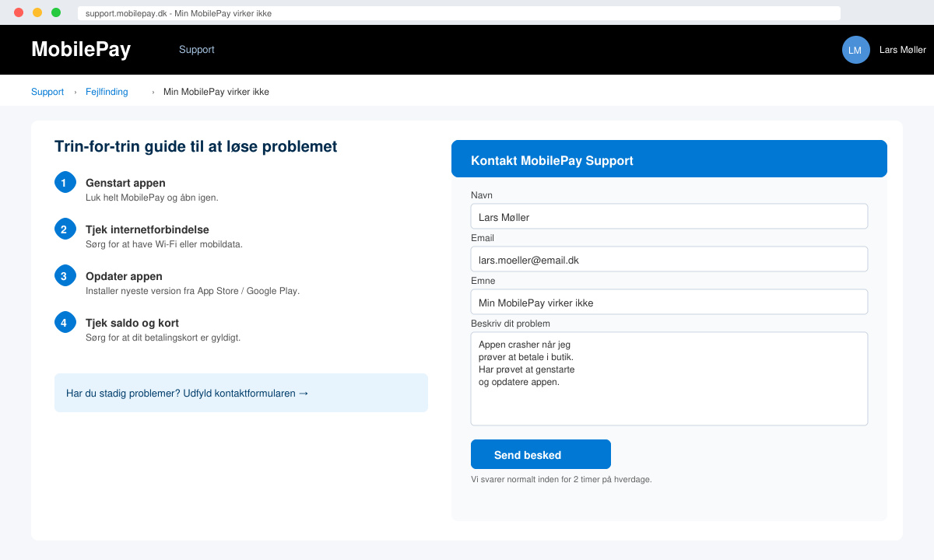This screenshot has width=934, height=560.
Task: Click the LM user avatar
Action: (x=855, y=50)
